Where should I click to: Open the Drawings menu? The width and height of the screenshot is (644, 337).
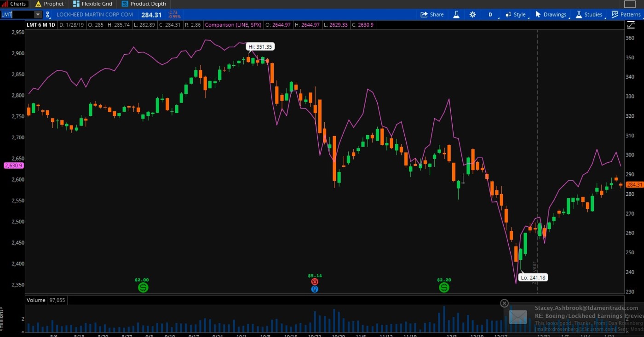point(551,15)
